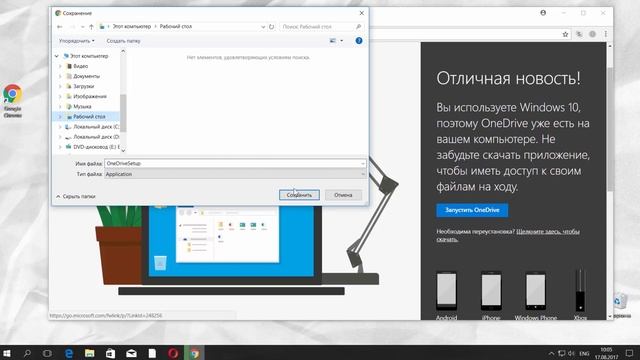
Task: Select Загрузки in the folder tree
Action: [83, 87]
